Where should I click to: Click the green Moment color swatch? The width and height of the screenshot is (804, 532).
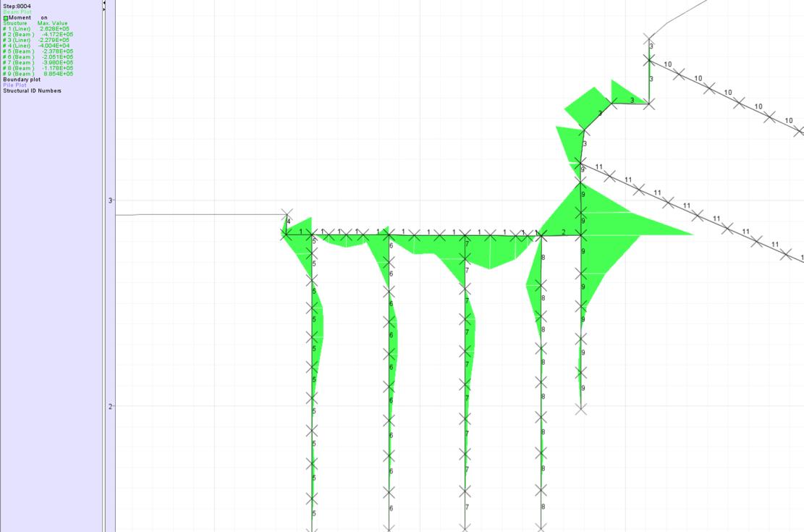(x=6, y=18)
